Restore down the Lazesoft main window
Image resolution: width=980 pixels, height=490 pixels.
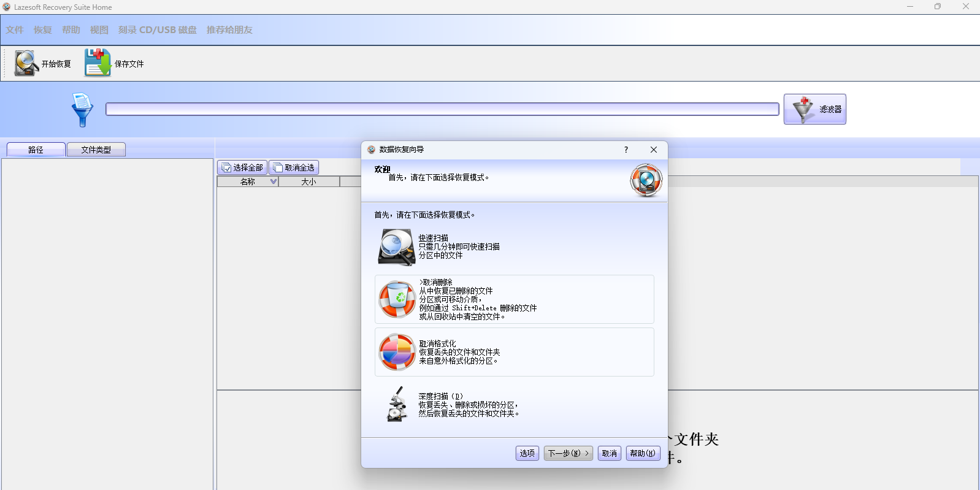click(938, 7)
